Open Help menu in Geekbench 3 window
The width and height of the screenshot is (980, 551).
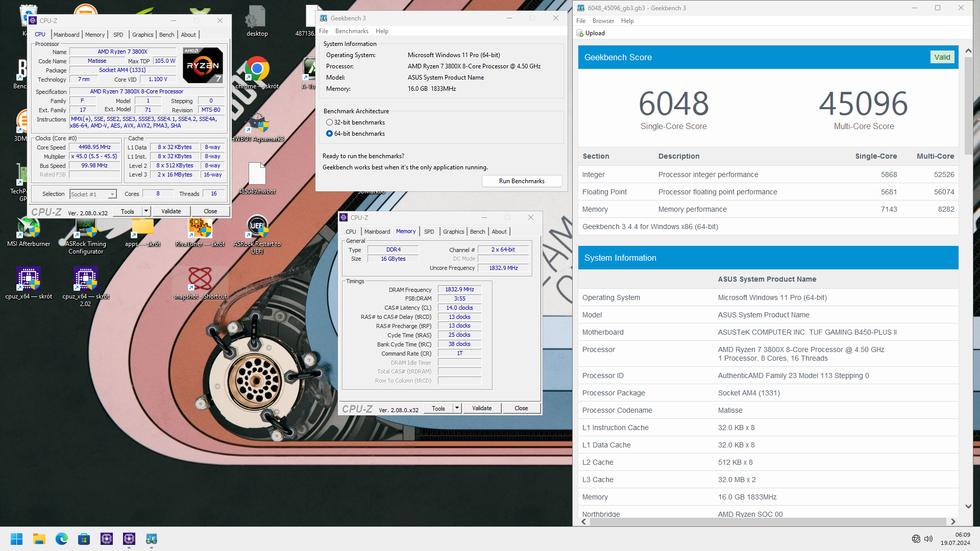(382, 31)
